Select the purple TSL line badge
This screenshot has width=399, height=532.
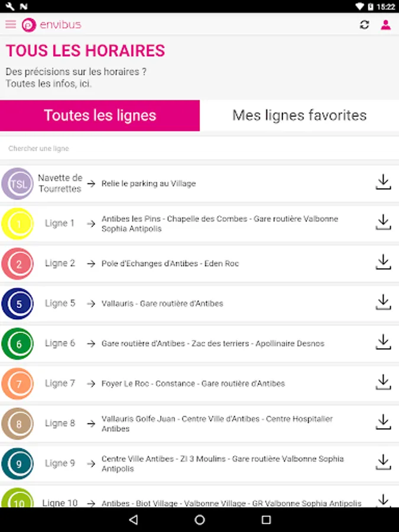click(18, 183)
